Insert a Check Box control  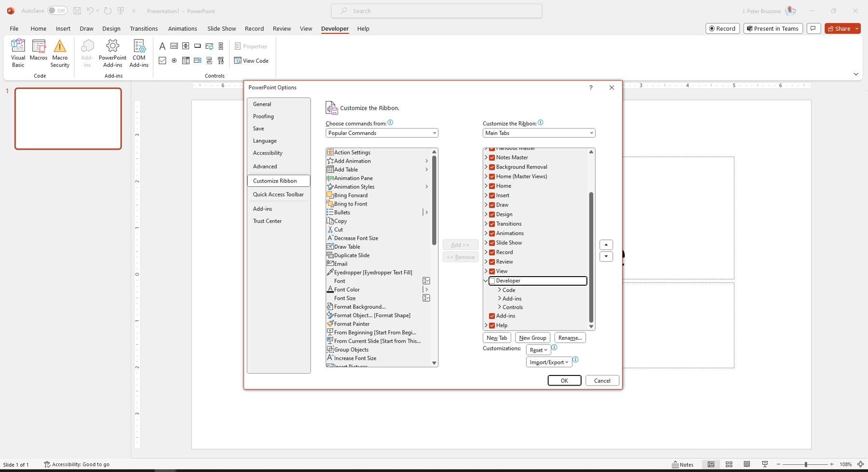(162, 61)
